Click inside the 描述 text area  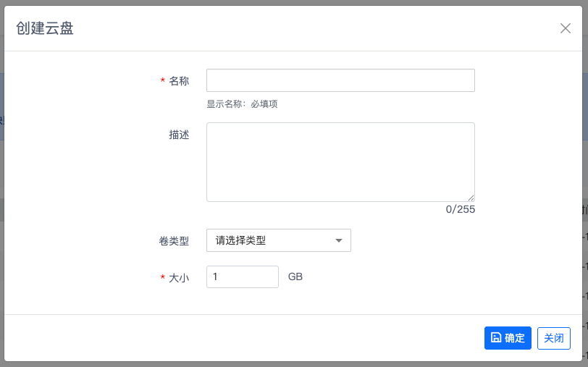coord(340,161)
